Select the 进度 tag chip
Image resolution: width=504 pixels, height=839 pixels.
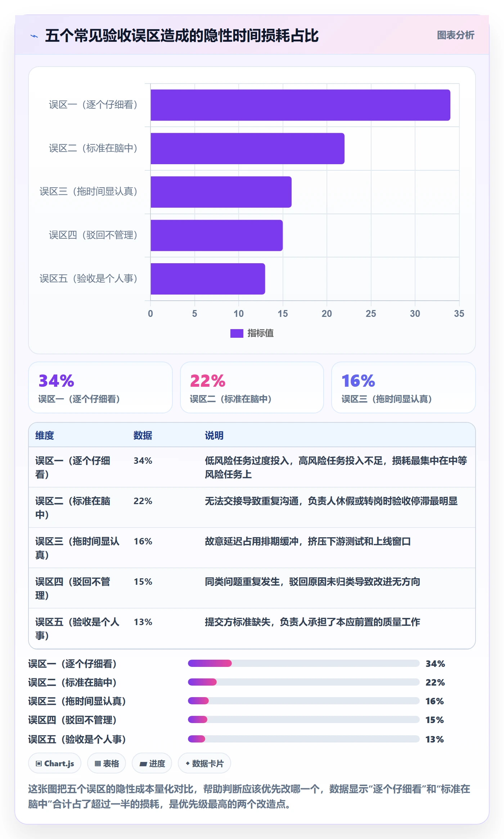(152, 763)
